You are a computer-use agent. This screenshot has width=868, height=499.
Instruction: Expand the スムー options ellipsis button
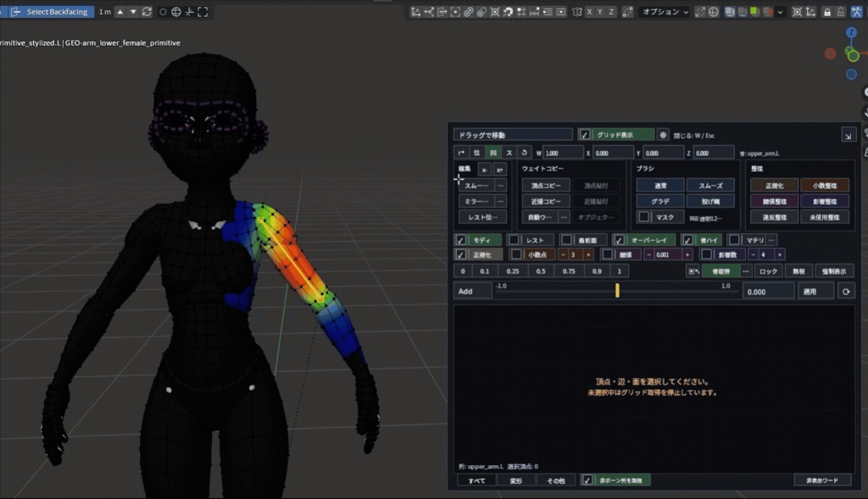(x=500, y=186)
